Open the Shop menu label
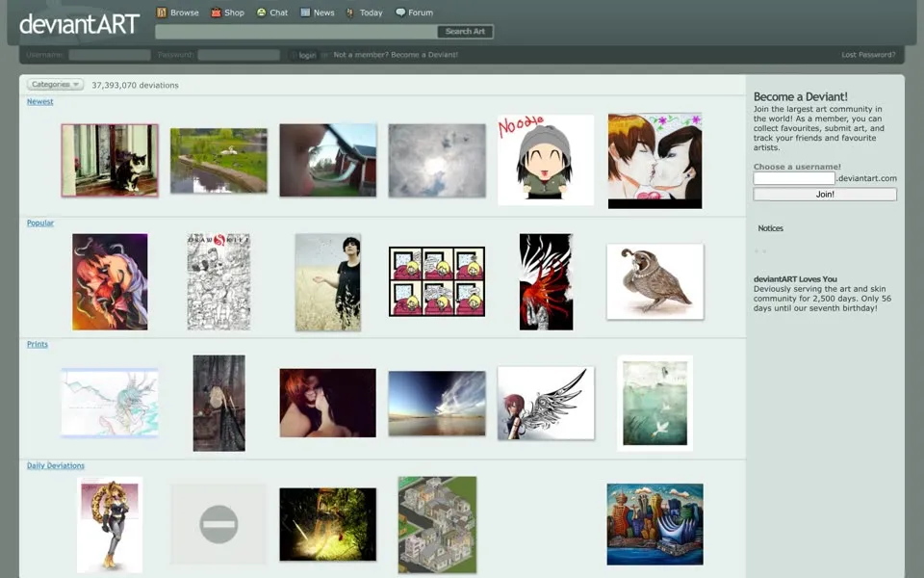 pos(234,13)
